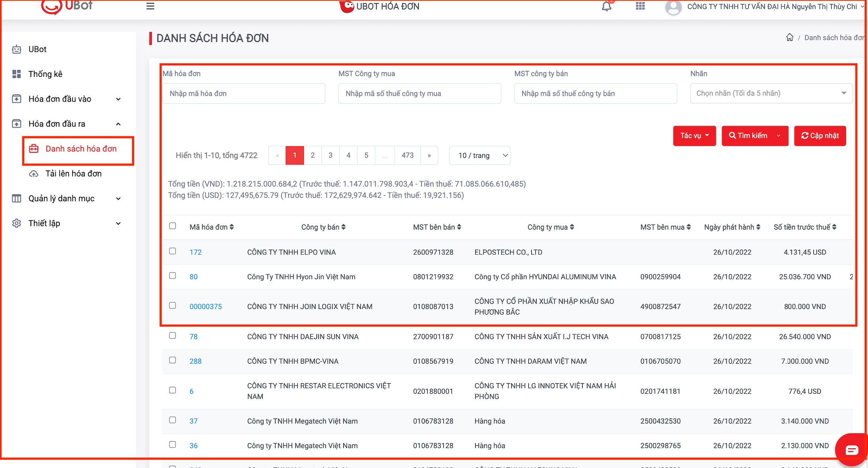Open invoice link 288

pos(195,361)
